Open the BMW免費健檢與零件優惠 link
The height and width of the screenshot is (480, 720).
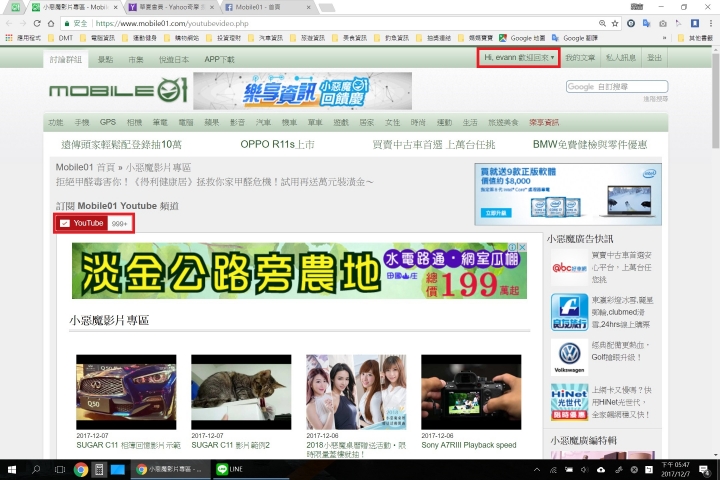click(590, 145)
